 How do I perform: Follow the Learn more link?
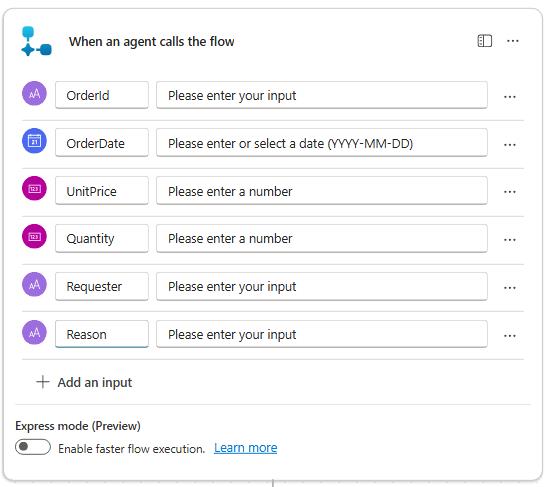click(246, 448)
